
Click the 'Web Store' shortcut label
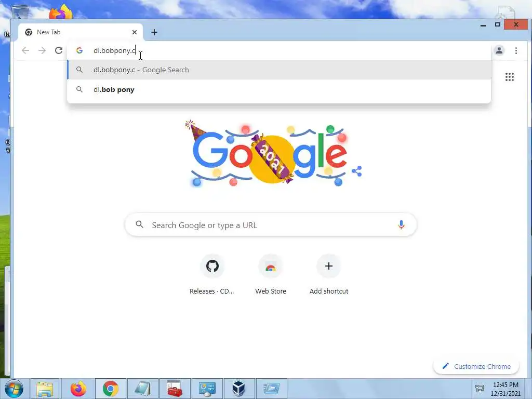tap(270, 291)
